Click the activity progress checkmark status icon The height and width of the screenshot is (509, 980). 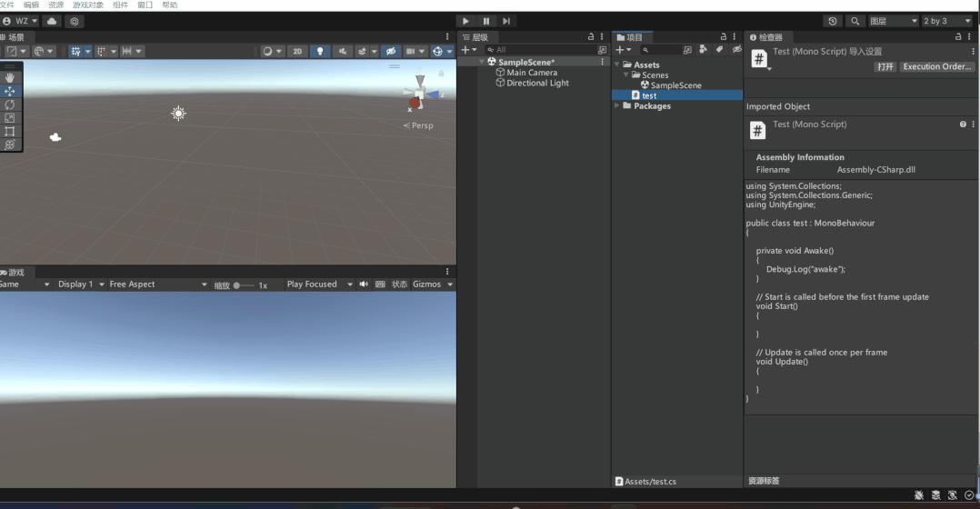(969, 495)
